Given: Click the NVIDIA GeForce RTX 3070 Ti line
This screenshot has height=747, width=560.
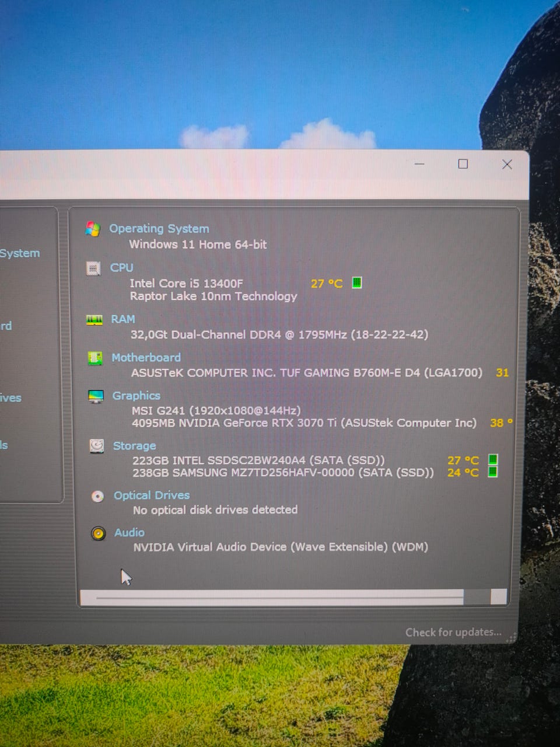Looking at the screenshot, I should 304,423.
